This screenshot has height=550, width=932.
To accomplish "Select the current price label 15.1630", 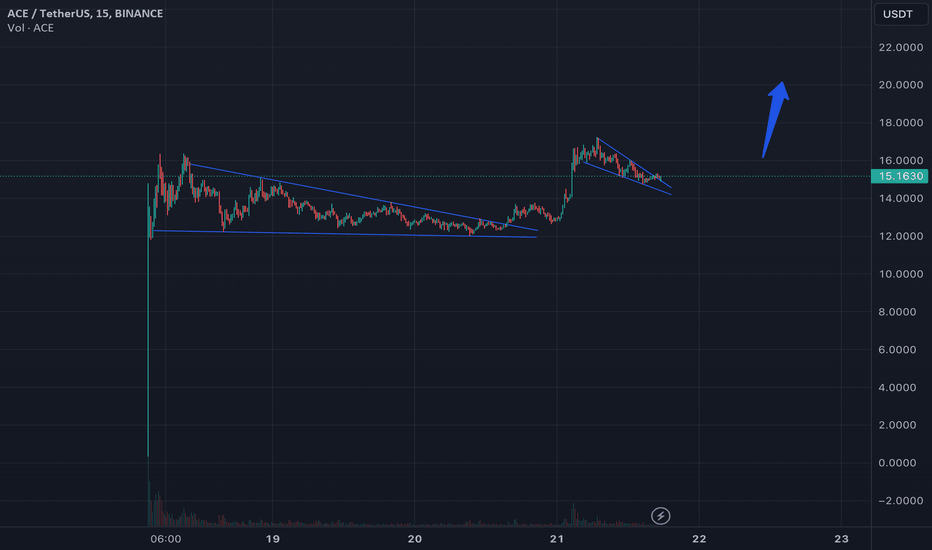I will point(899,176).
